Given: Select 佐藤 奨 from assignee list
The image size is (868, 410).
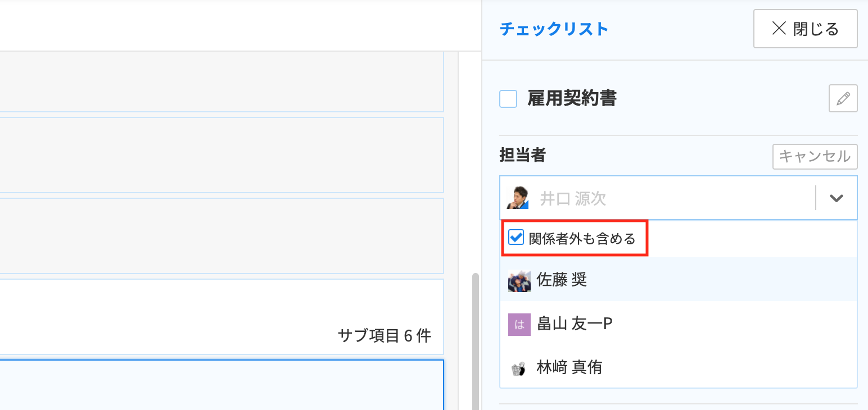Looking at the screenshot, I should pos(679,280).
